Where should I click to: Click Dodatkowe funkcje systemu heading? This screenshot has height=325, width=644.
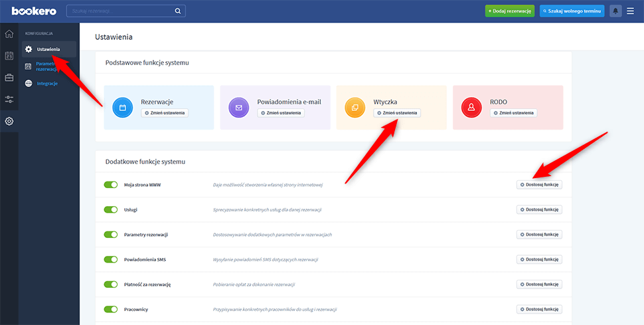tap(145, 162)
